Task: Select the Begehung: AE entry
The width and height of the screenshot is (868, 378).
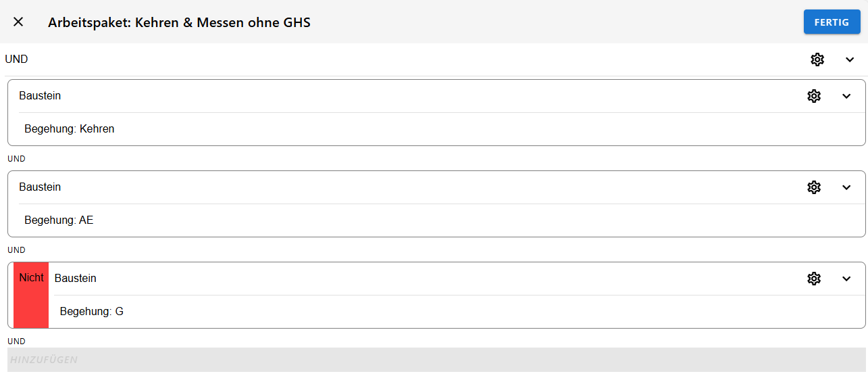Action: coord(59,220)
